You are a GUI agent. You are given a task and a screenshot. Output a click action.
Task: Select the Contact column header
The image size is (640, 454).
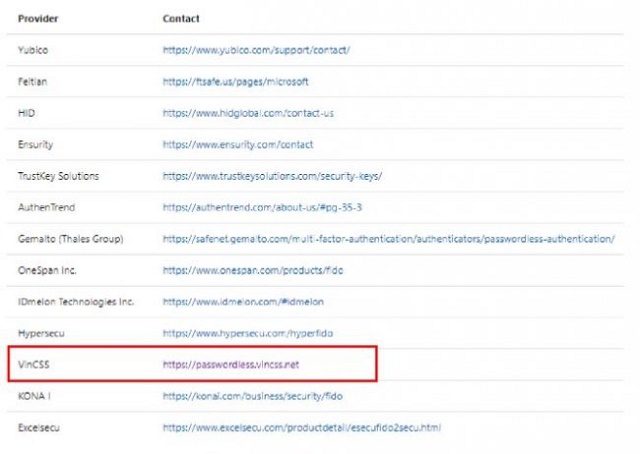point(181,19)
